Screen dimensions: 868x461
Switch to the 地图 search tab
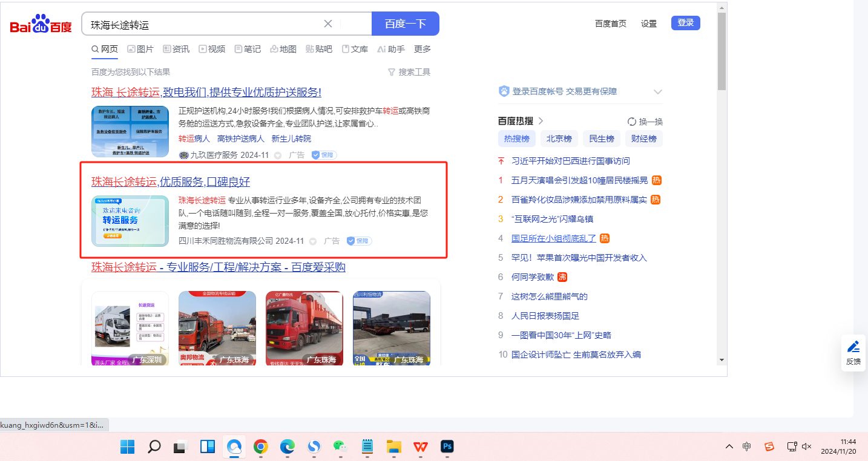tap(283, 49)
